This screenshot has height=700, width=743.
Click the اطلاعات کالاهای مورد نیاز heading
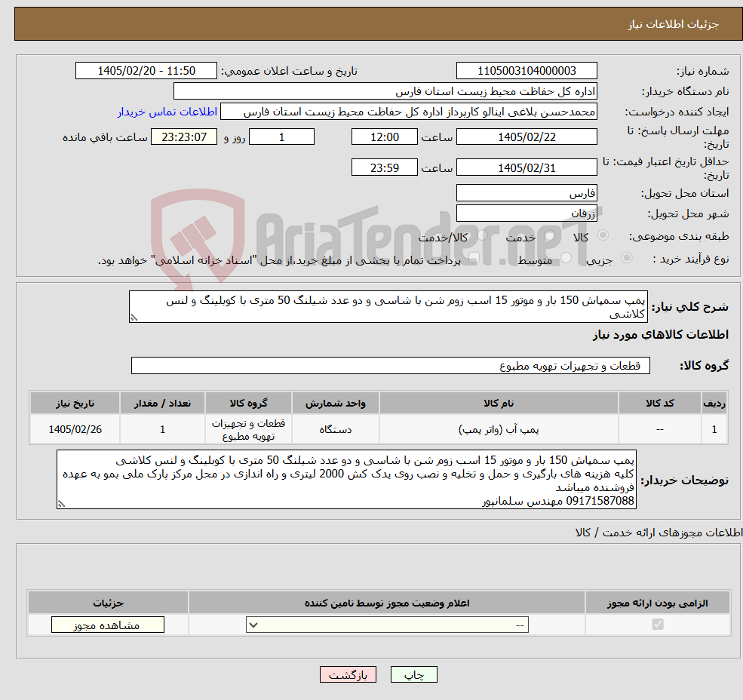coord(661,335)
